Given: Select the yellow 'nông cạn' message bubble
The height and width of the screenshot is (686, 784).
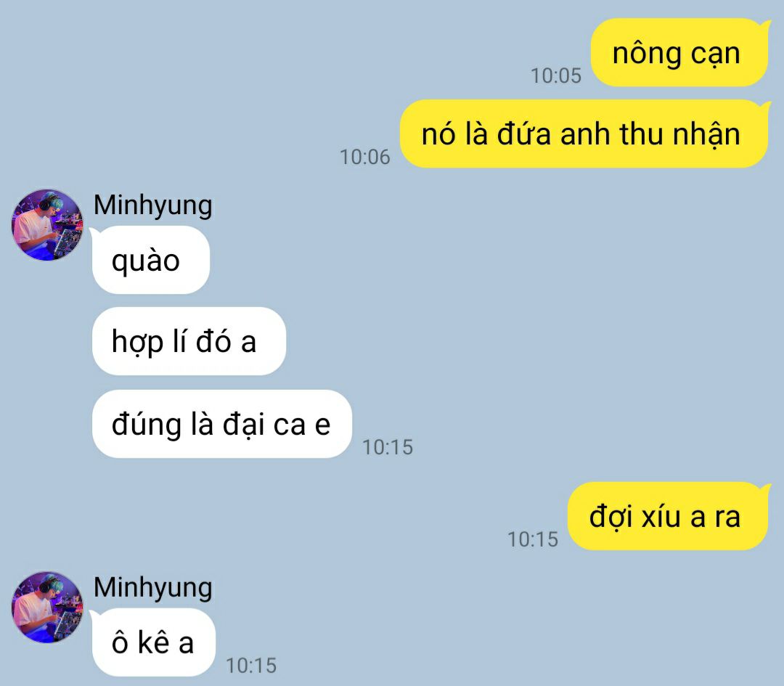Looking at the screenshot, I should tap(680, 52).
